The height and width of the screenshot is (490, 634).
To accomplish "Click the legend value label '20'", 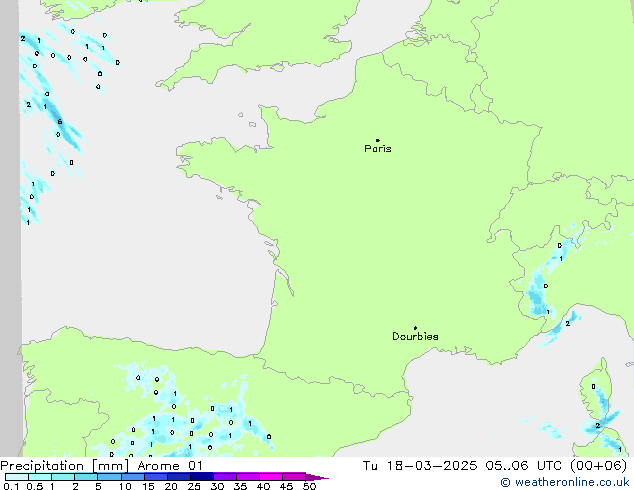I will (171, 486).
